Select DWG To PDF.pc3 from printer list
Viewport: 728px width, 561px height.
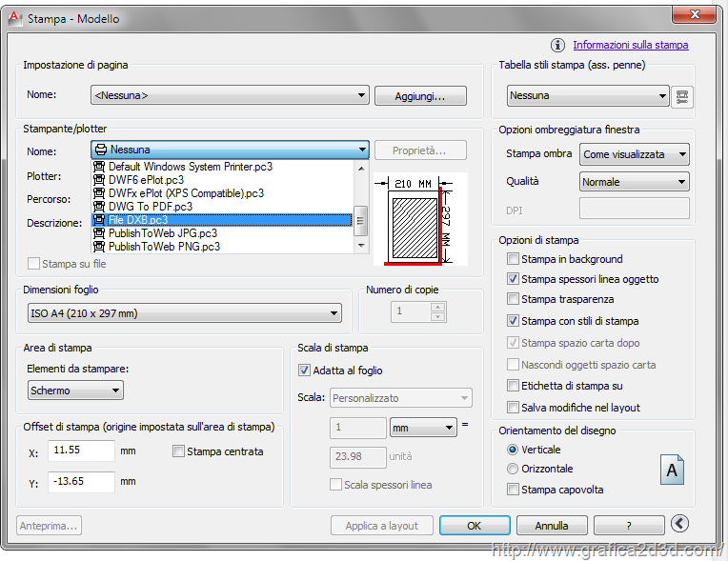point(151,206)
